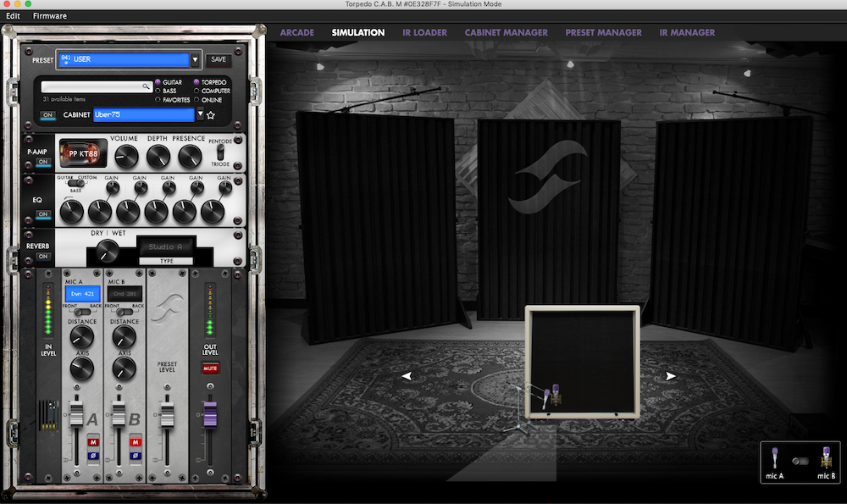Click the left arrow in studio view
847x504 pixels.
click(407, 376)
